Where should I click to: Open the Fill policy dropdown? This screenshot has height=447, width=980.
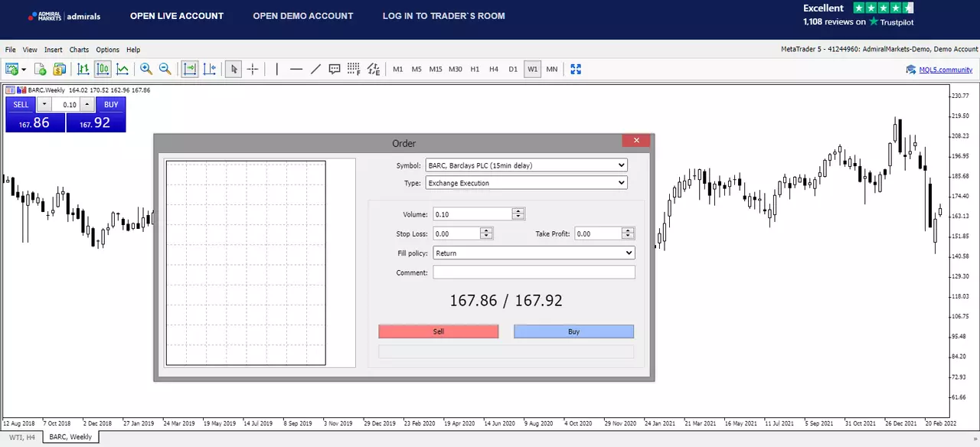pos(534,253)
